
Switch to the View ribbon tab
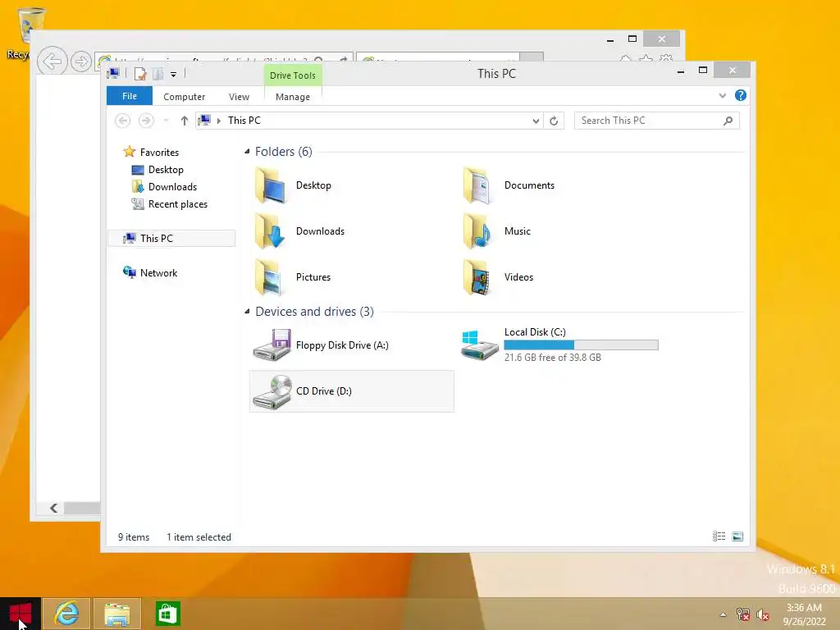tap(239, 97)
